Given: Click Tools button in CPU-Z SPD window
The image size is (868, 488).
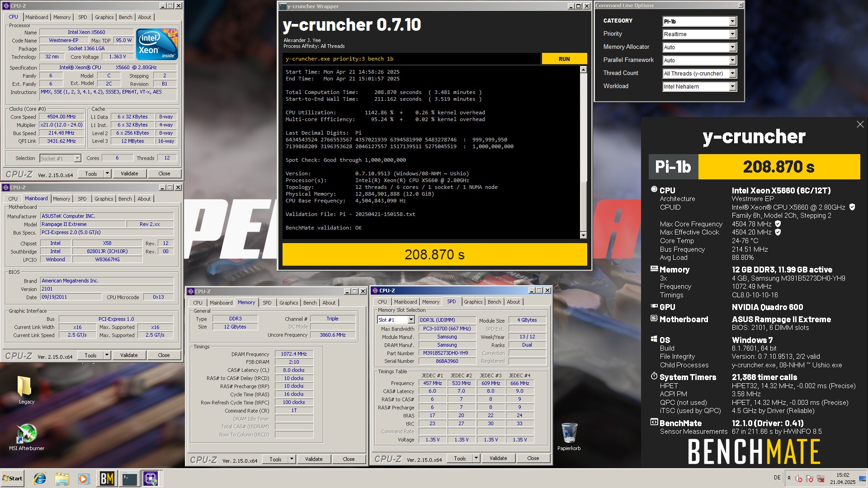Looking at the screenshot, I should (460, 458).
